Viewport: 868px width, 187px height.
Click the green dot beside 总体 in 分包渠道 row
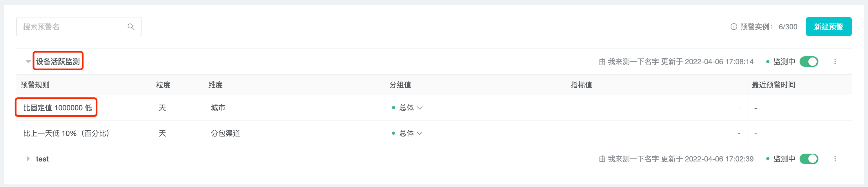tap(394, 133)
